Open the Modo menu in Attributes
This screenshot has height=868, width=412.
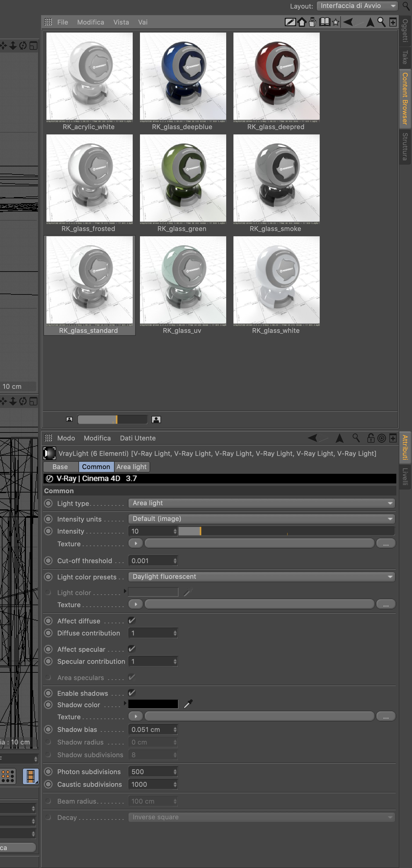click(66, 438)
